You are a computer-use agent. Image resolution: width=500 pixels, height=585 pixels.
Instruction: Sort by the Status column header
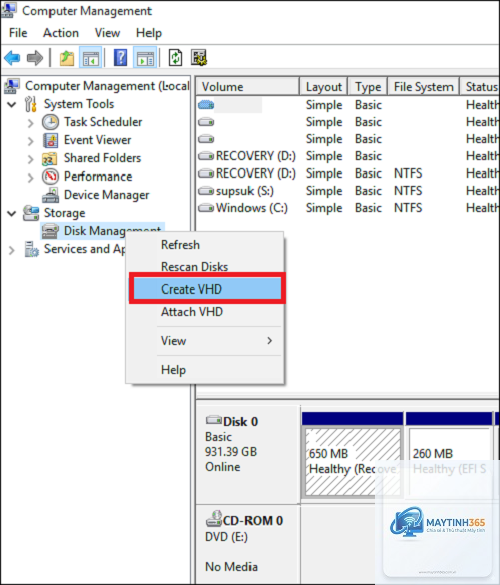(x=480, y=87)
